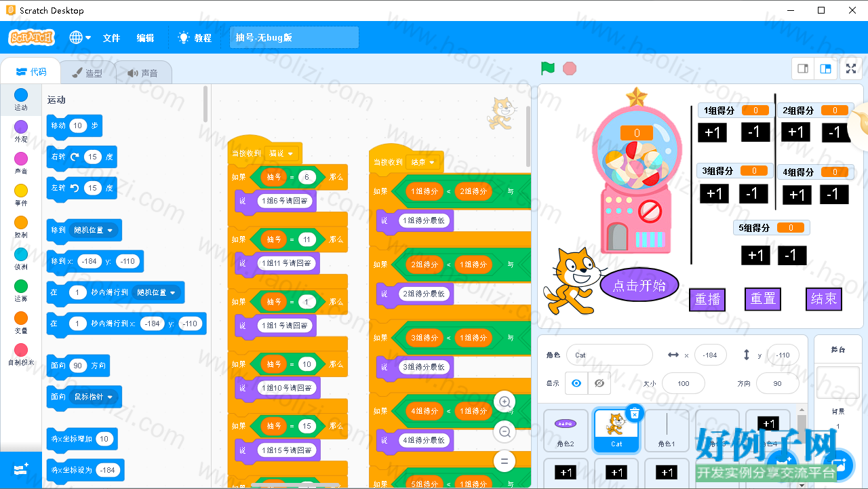Click the 将x坐标增加 10 block
The image size is (868, 489).
(82, 439)
